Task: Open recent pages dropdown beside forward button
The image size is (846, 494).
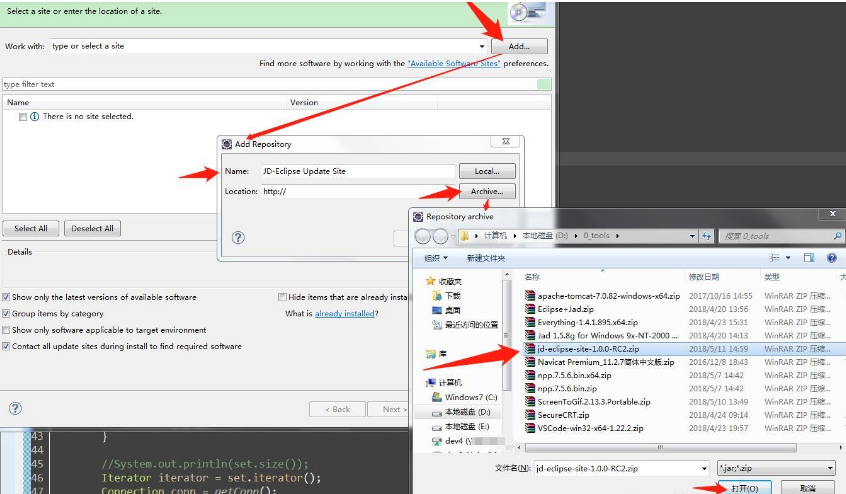Action: pos(453,236)
